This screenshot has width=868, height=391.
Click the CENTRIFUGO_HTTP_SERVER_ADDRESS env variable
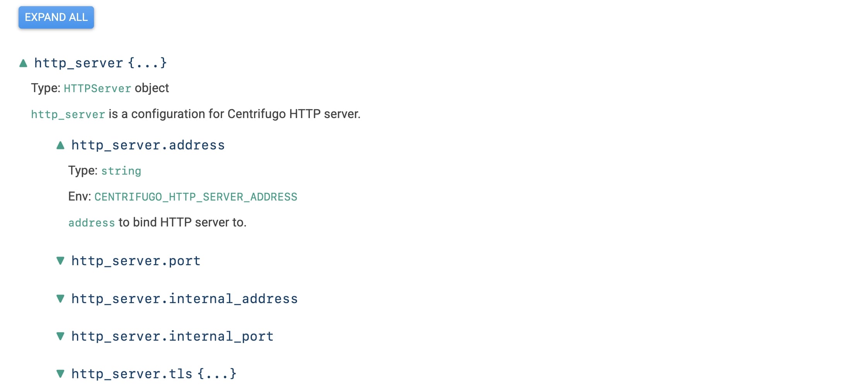[196, 197]
